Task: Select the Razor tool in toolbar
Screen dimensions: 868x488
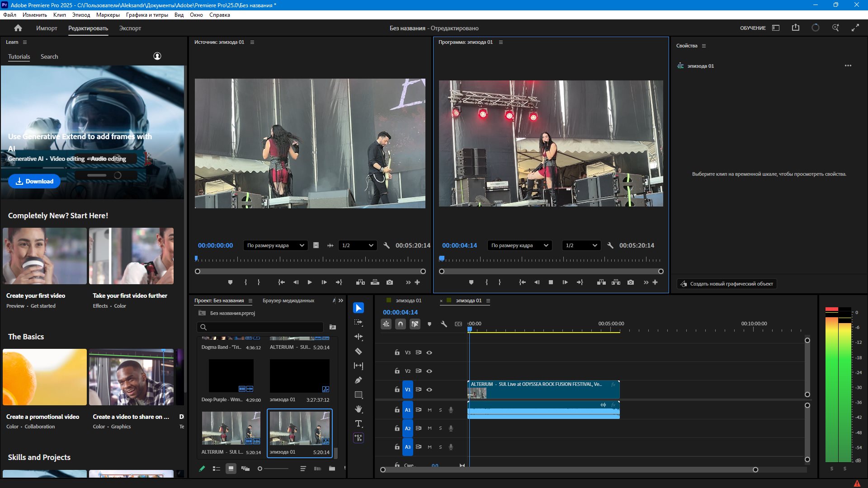Action: pyautogui.click(x=359, y=352)
